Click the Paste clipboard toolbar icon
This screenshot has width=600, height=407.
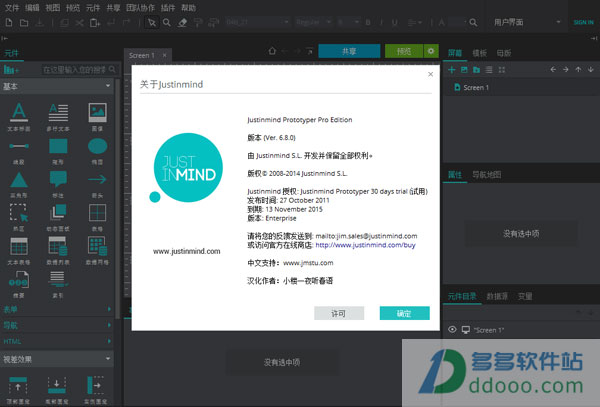95,23
